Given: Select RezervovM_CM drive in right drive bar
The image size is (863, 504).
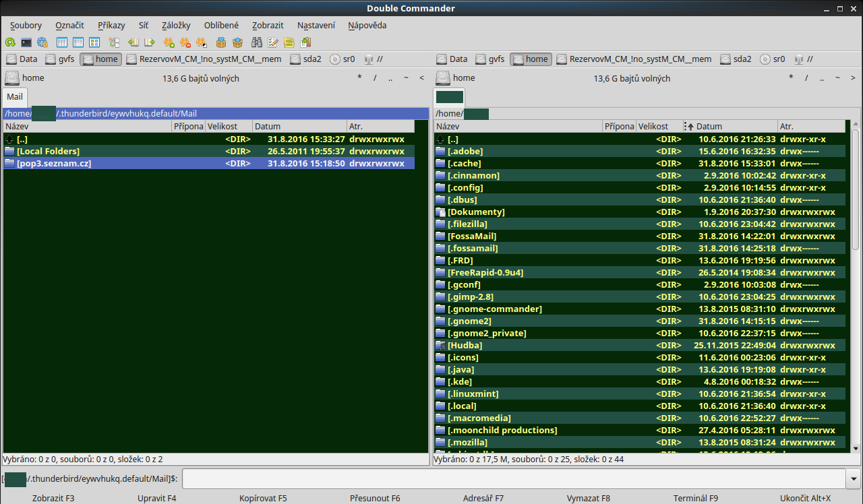Looking at the screenshot, I should [634, 59].
